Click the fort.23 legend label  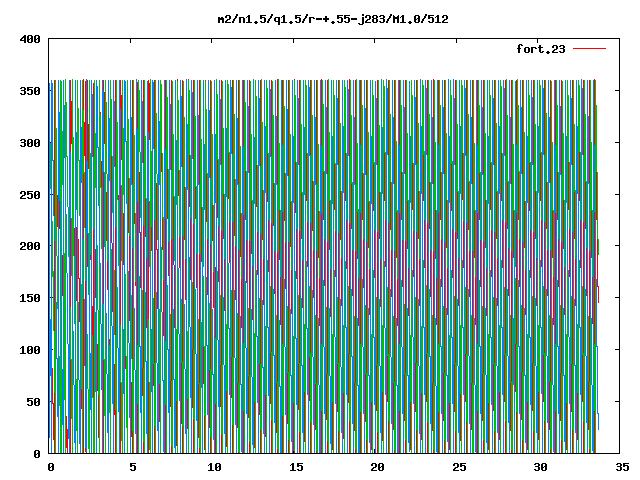click(541, 49)
